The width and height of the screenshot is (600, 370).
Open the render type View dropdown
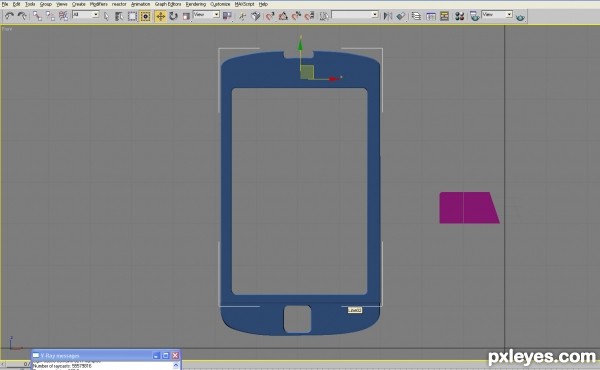tap(497, 15)
